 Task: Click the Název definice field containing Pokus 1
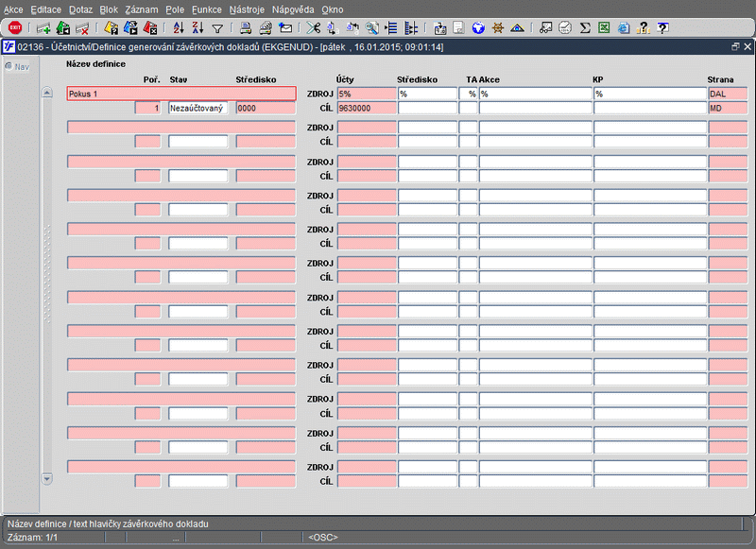coord(180,94)
